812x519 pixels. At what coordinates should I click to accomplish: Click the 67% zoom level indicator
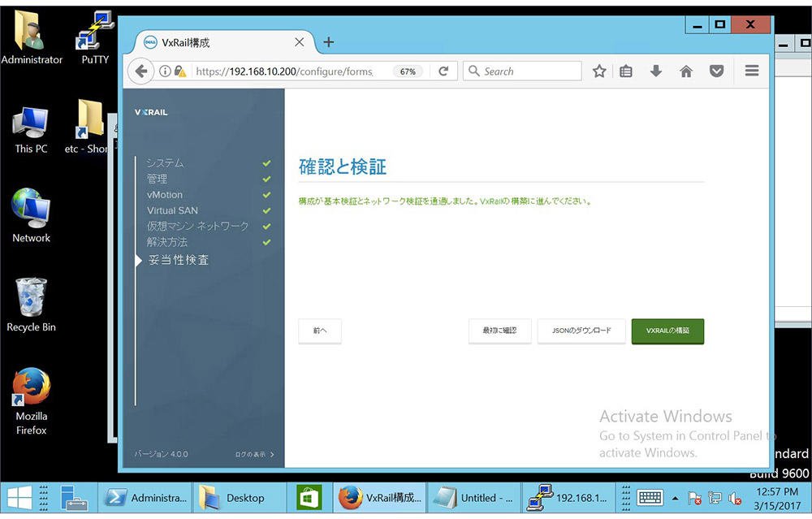(x=408, y=71)
